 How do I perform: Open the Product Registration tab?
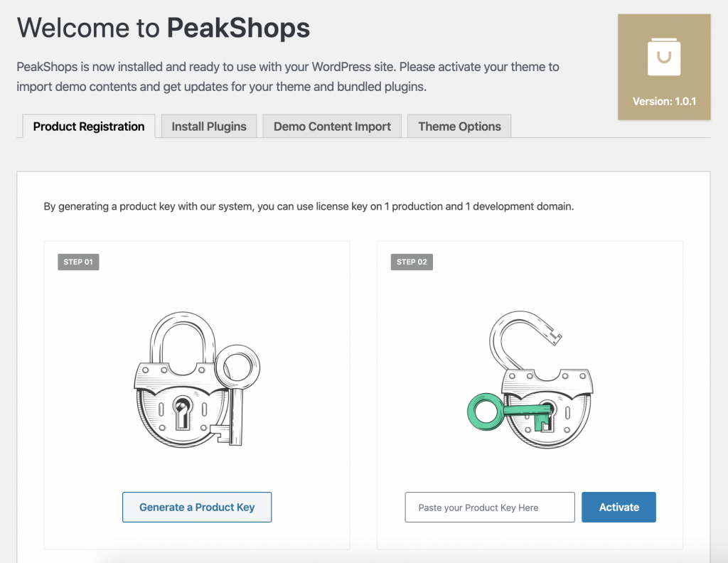click(x=89, y=127)
